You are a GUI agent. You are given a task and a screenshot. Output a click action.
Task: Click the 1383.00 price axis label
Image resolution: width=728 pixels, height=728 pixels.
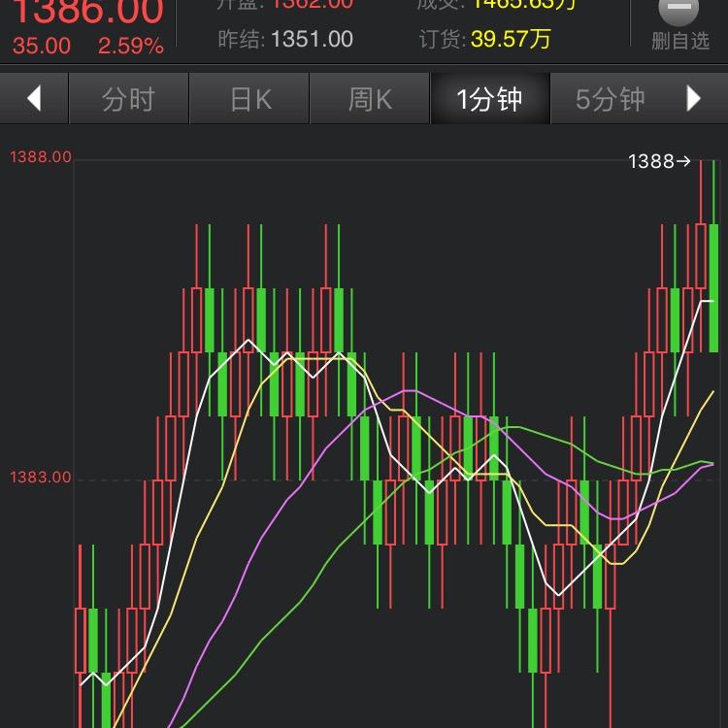(40, 478)
